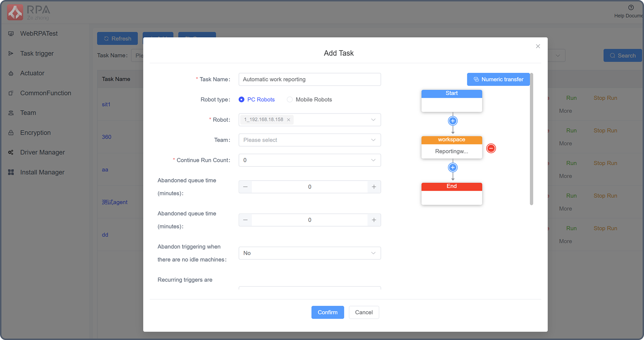The height and width of the screenshot is (340, 644).
Task: Add a node below the Start block
Action: [x=453, y=121]
